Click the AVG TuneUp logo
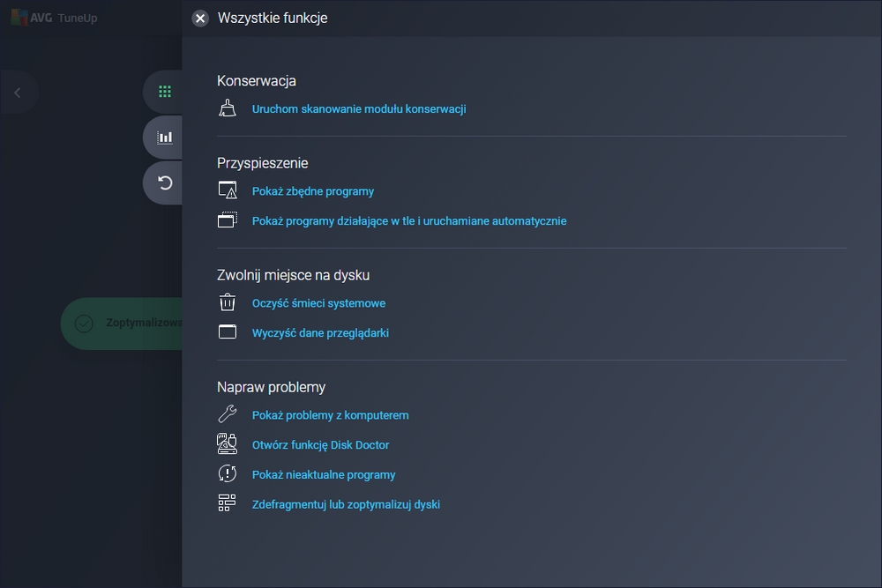882x588 pixels. coord(55,18)
